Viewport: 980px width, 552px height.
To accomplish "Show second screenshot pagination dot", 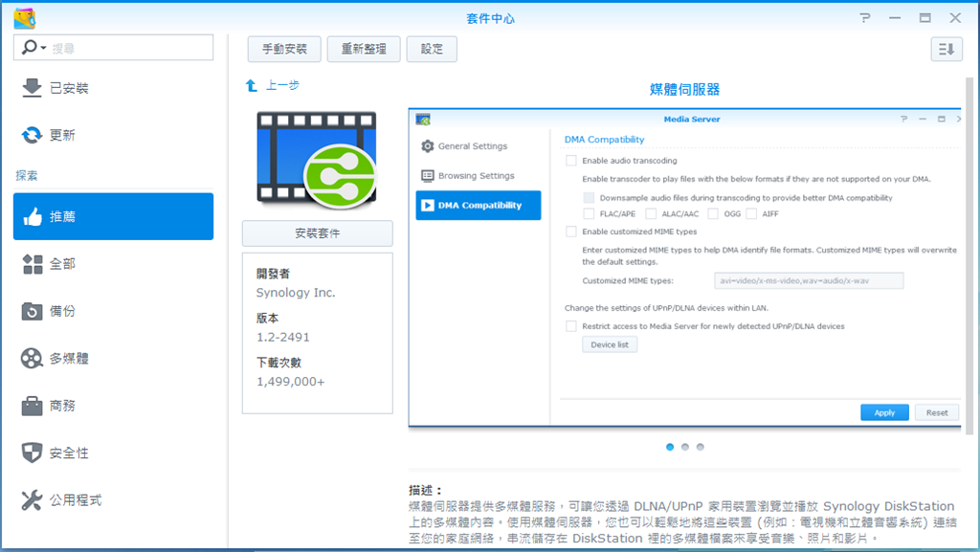I will tap(685, 447).
